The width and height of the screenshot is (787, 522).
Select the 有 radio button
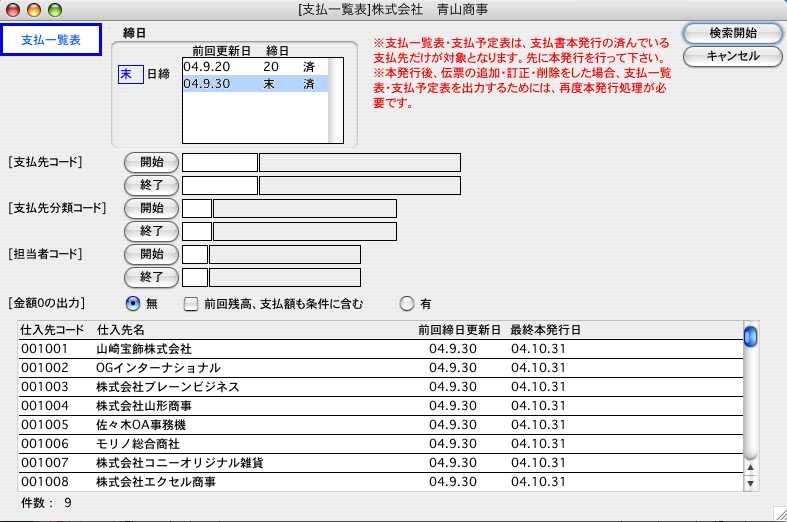click(x=406, y=303)
